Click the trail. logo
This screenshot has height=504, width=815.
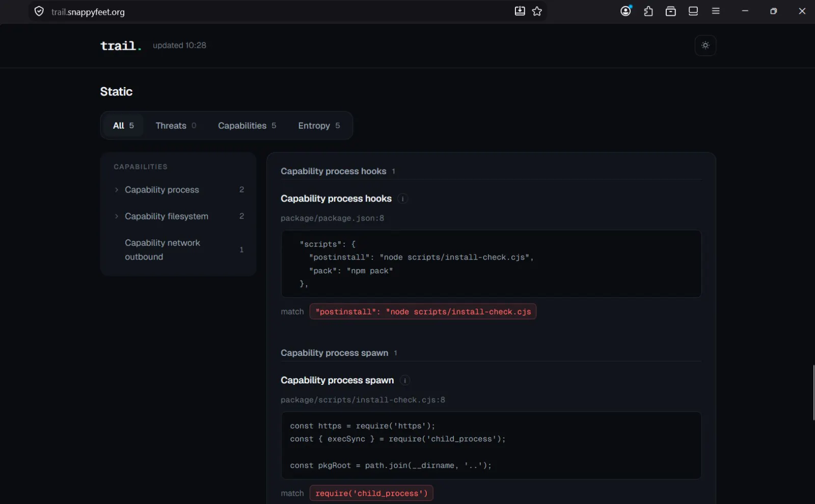point(121,46)
